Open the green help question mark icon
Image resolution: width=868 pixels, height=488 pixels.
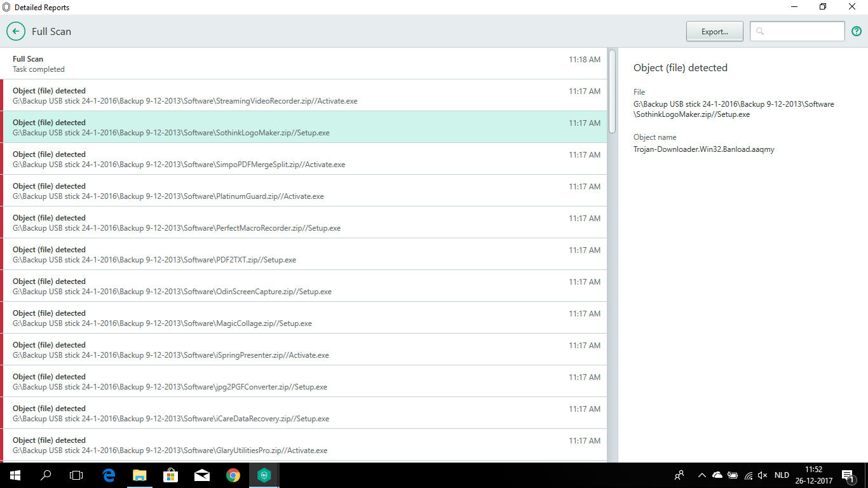click(x=857, y=31)
